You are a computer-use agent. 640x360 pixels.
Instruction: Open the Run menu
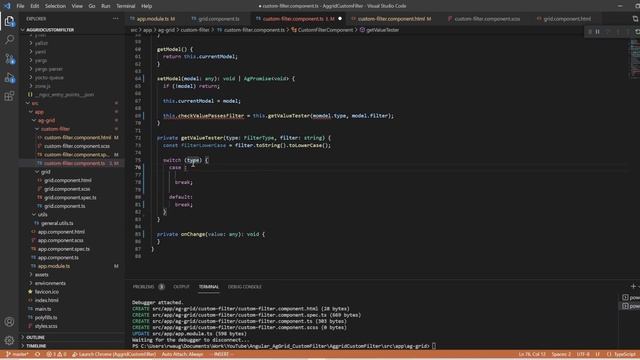[x=106, y=6]
